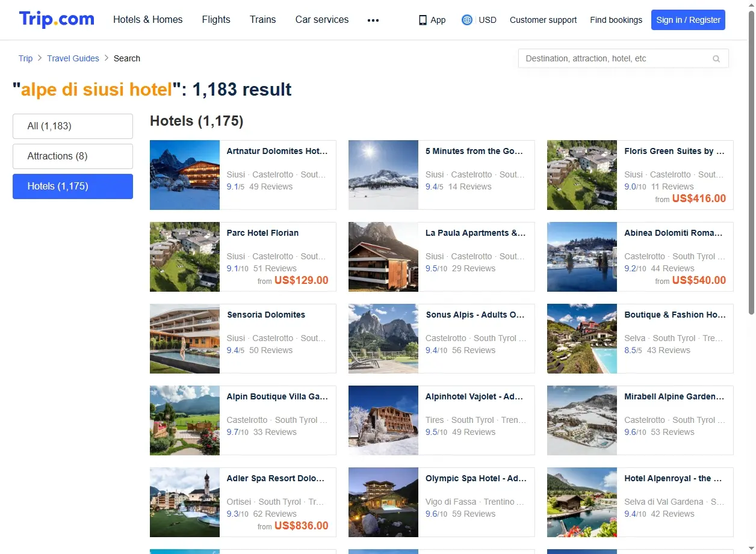Click Hotel Alpenroyal - the ... title
The width and height of the screenshot is (756, 554).
coord(673,478)
